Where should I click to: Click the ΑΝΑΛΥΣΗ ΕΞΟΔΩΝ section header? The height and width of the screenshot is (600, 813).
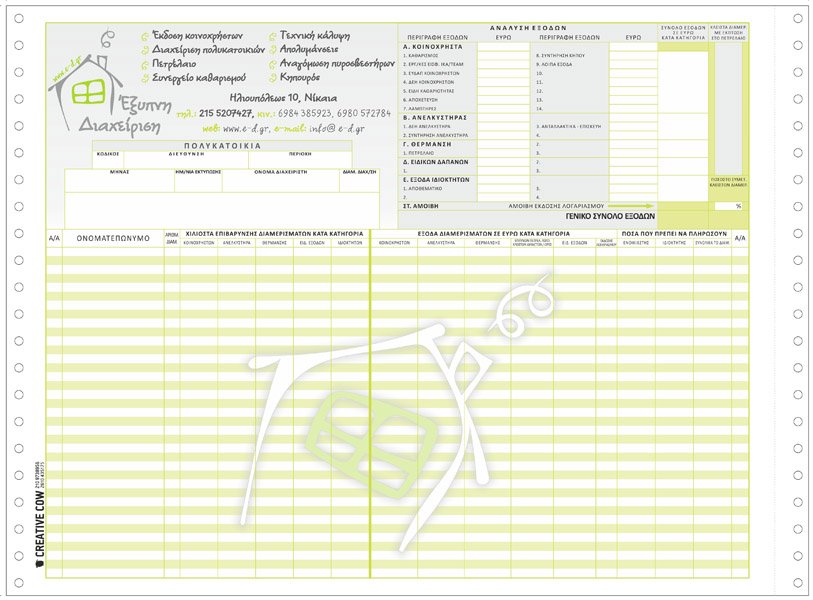tap(528, 28)
